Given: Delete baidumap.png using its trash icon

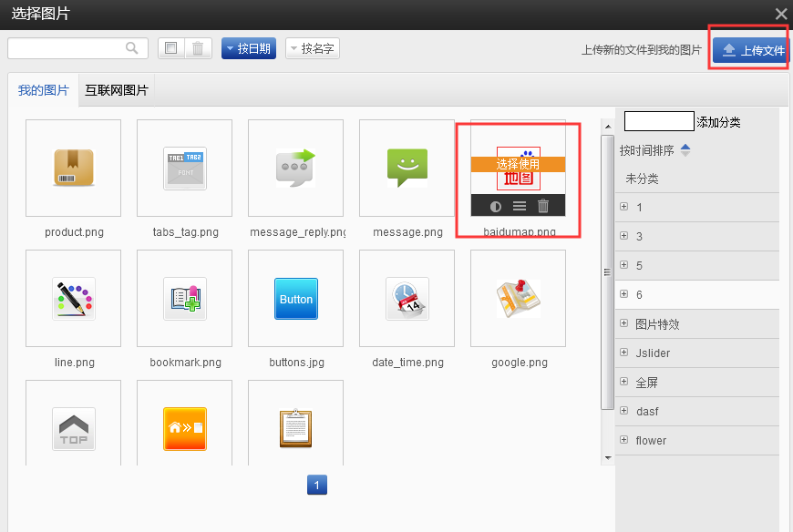Looking at the screenshot, I should (543, 206).
